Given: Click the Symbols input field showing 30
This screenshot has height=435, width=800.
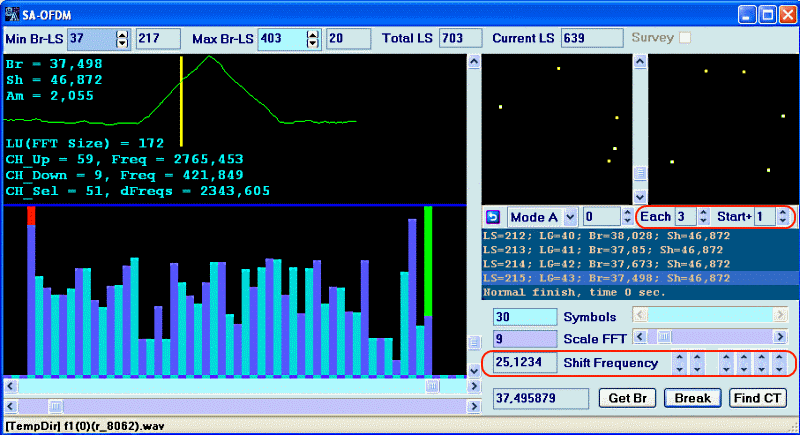Looking at the screenshot, I should tap(520, 316).
